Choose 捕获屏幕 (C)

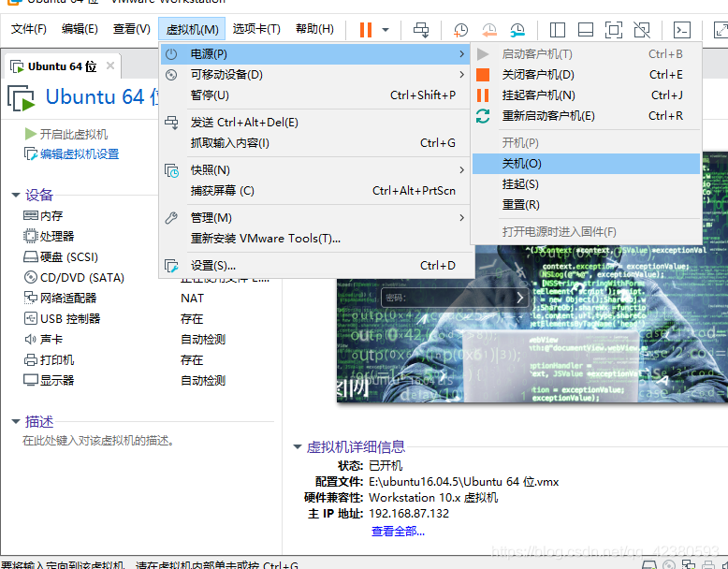[315, 190]
